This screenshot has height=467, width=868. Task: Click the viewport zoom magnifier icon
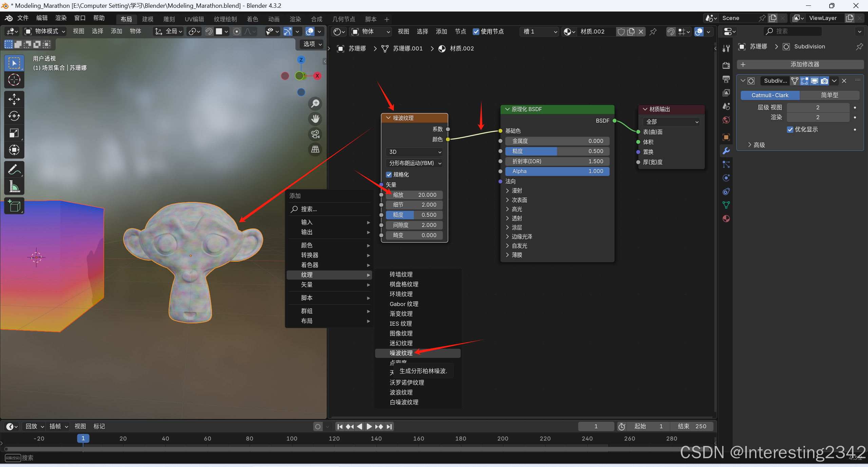(x=315, y=103)
